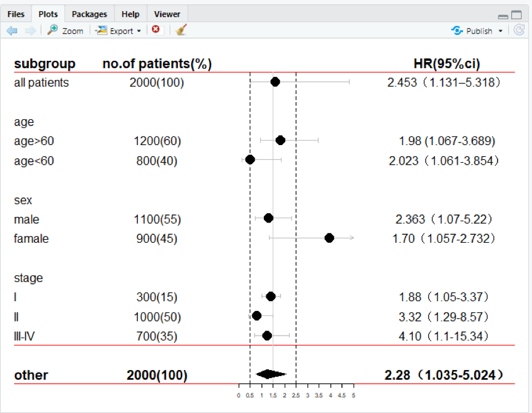532x413 pixels.
Task: Click the 'age<60' row label
Action: (34, 160)
